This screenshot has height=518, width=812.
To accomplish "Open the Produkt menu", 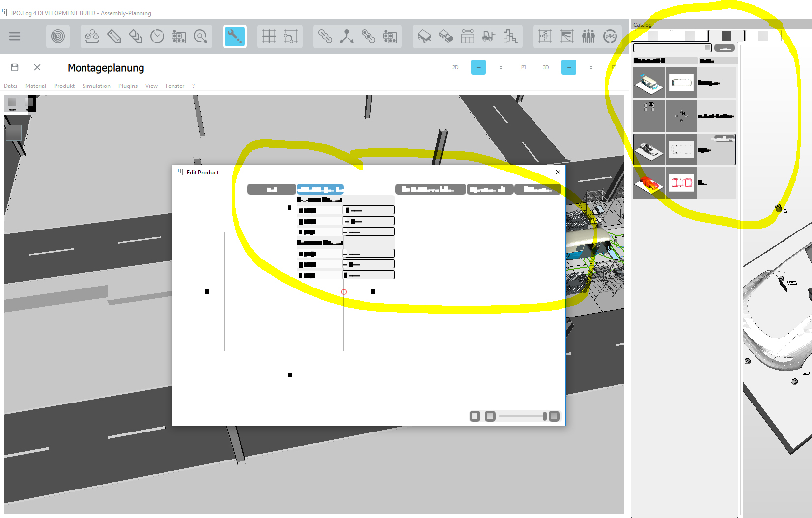I will pyautogui.click(x=64, y=86).
